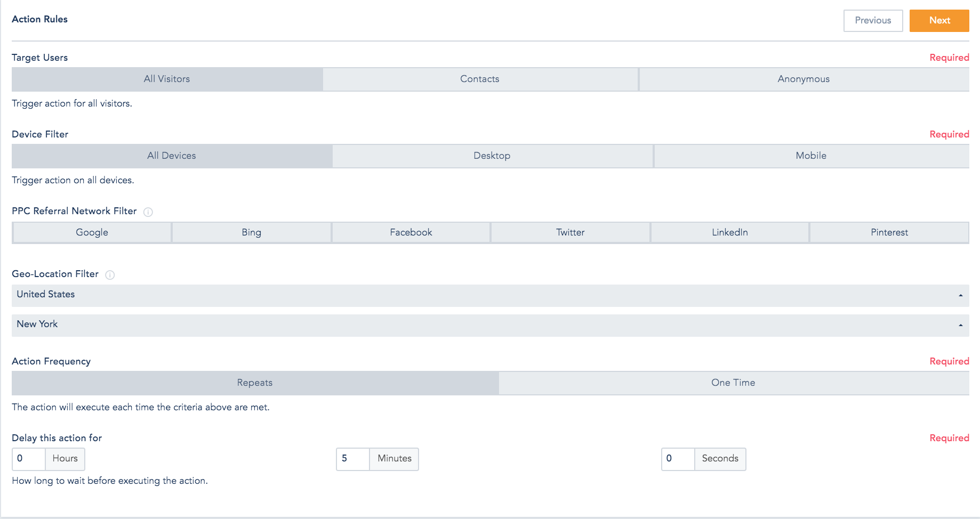Toggle the Bing PPC network filter

pyautogui.click(x=251, y=232)
